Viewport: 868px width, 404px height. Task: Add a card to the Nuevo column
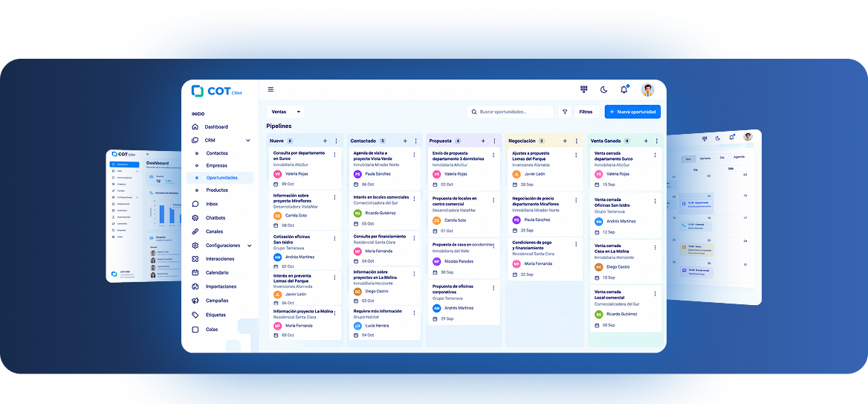coord(325,141)
